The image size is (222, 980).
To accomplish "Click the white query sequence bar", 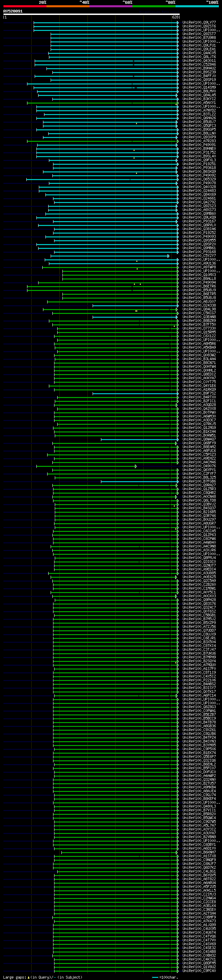I will click(92, 14).
